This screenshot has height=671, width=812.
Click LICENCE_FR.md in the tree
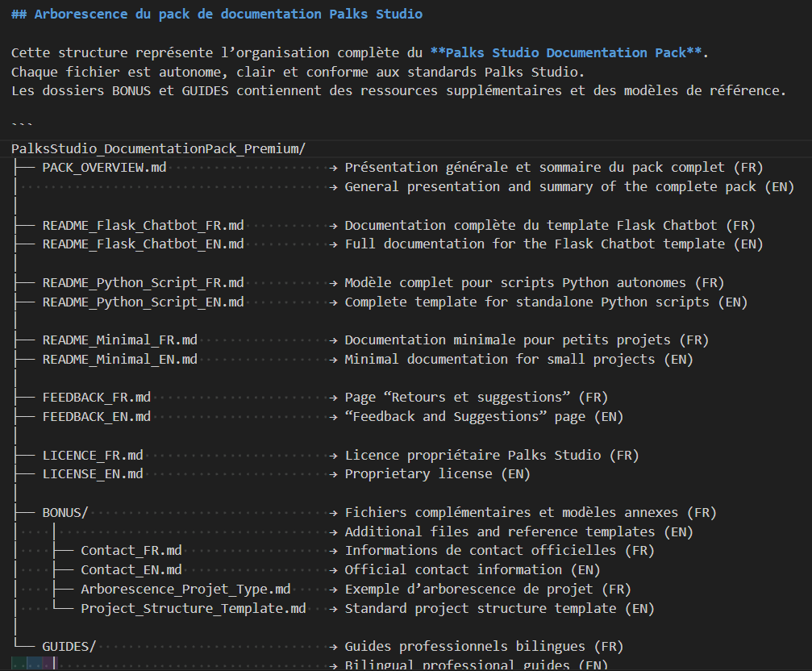pyautogui.click(x=93, y=456)
